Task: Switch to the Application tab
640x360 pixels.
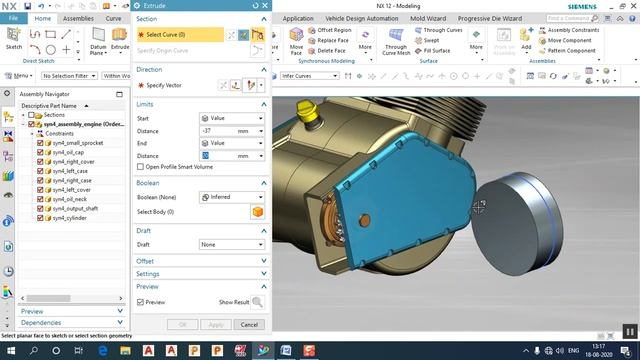Action: click(298, 18)
